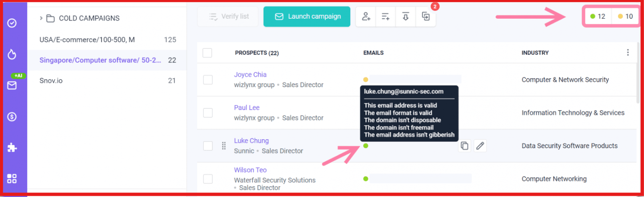
Task: Copy Luke Chung's email address
Action: click(464, 145)
